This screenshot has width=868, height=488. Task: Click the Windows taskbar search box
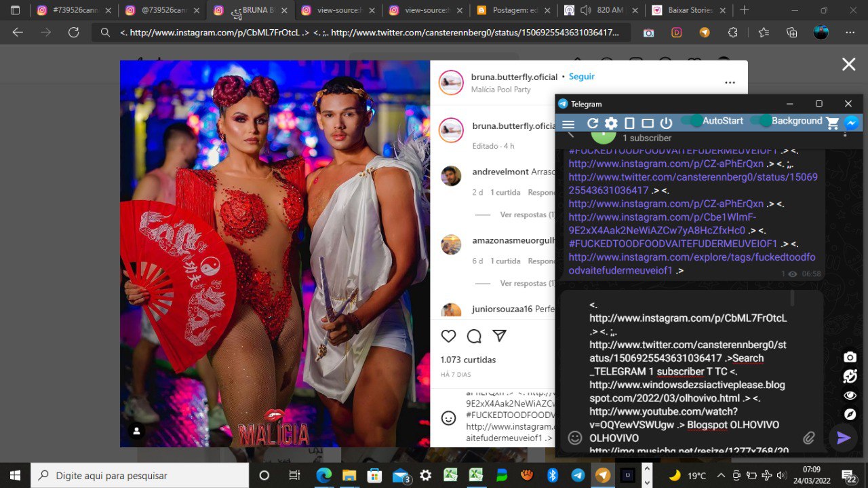pos(140,475)
